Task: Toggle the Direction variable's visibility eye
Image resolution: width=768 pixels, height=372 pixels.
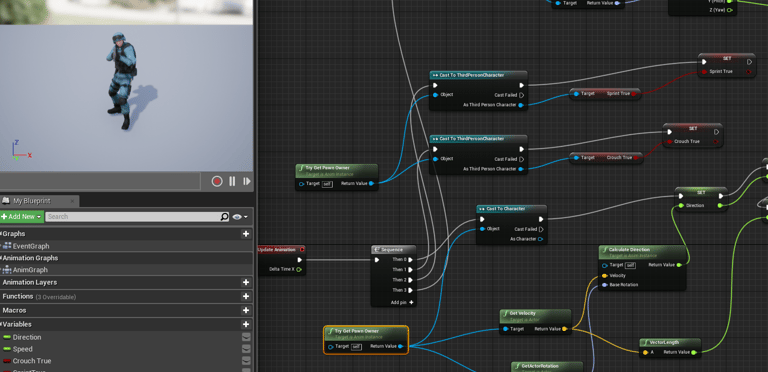Action: (x=246, y=337)
